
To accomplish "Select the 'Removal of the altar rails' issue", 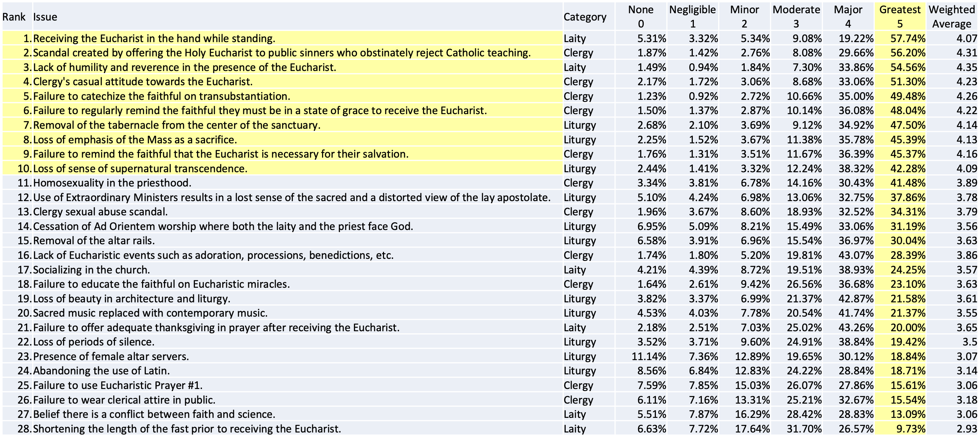I will [94, 241].
